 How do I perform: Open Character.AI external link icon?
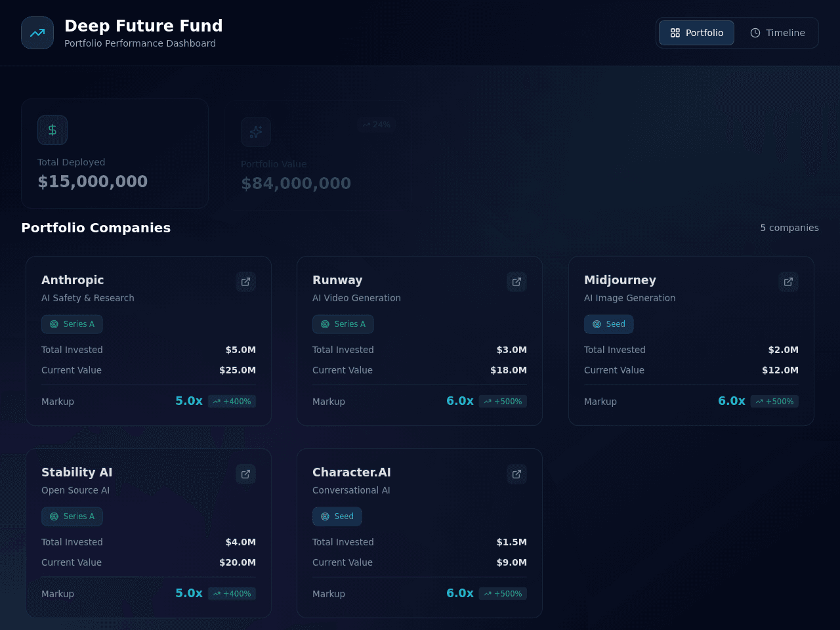click(517, 474)
